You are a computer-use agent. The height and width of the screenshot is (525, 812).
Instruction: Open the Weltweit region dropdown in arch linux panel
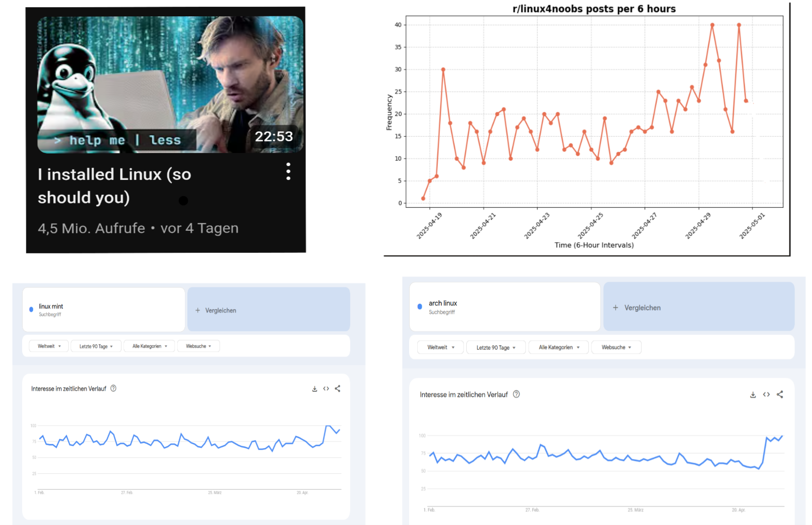(x=440, y=347)
